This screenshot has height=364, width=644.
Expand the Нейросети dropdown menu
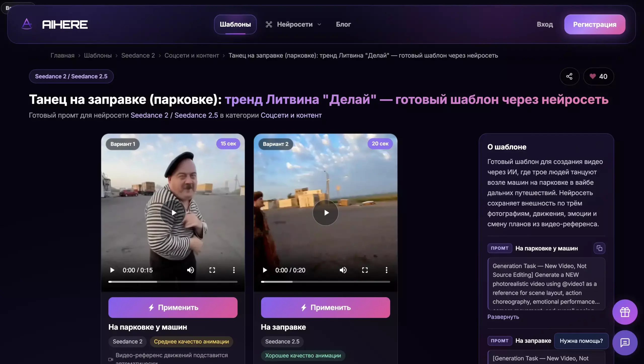[x=293, y=24]
